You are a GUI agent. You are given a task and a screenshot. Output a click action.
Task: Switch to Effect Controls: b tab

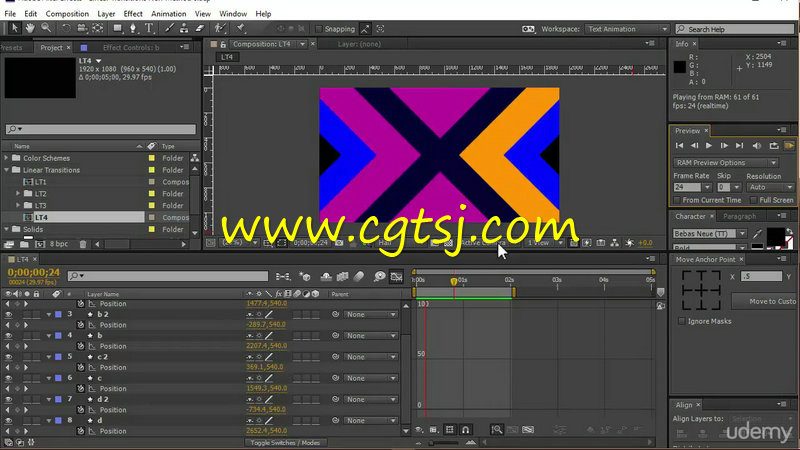131,47
